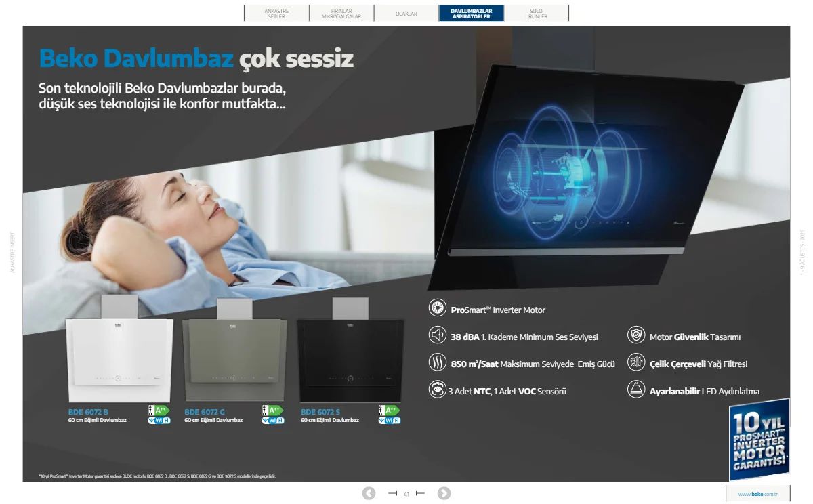
Task: Click the BDE 6072 B model name
Action: (x=88, y=412)
